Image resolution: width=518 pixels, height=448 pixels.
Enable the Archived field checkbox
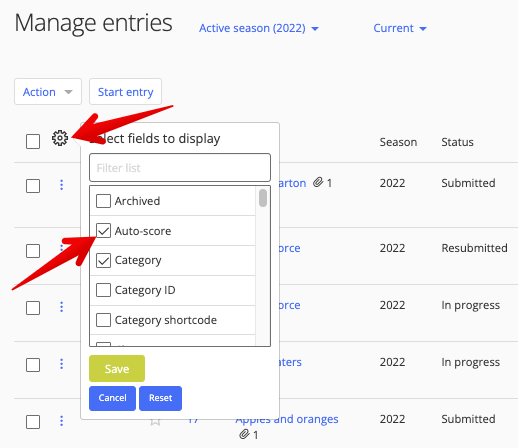[103, 201]
